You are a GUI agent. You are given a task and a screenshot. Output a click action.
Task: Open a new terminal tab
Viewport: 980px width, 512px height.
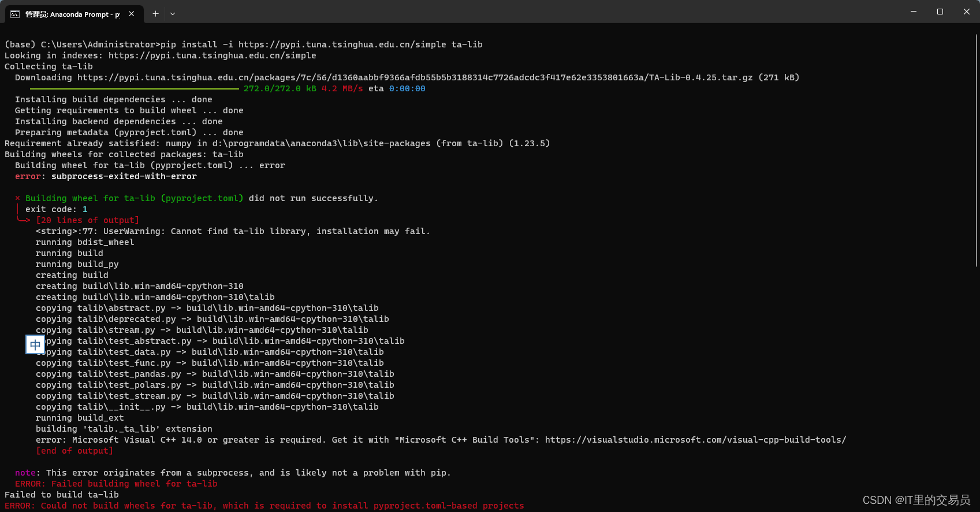tap(155, 13)
